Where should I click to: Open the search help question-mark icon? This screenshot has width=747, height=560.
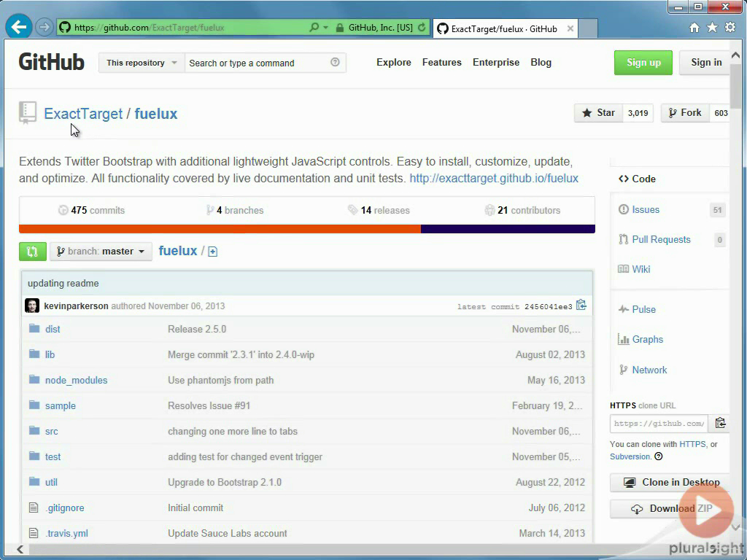point(335,63)
